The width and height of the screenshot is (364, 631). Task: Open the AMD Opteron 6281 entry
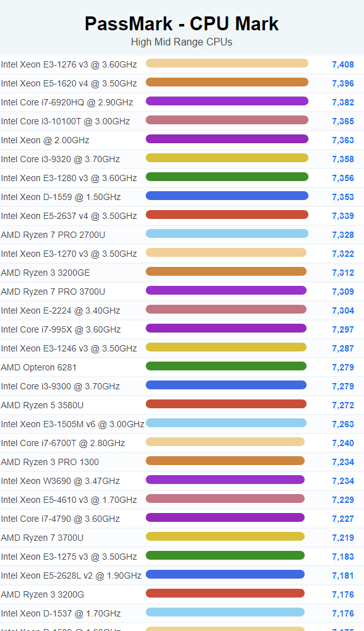tap(38, 367)
